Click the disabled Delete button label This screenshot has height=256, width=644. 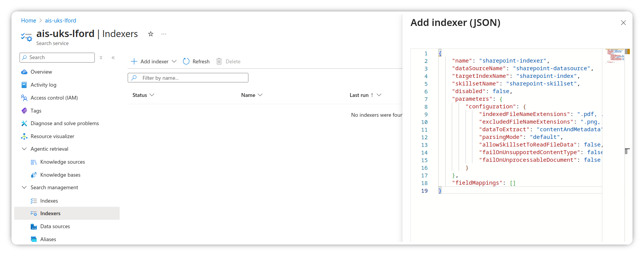point(233,61)
